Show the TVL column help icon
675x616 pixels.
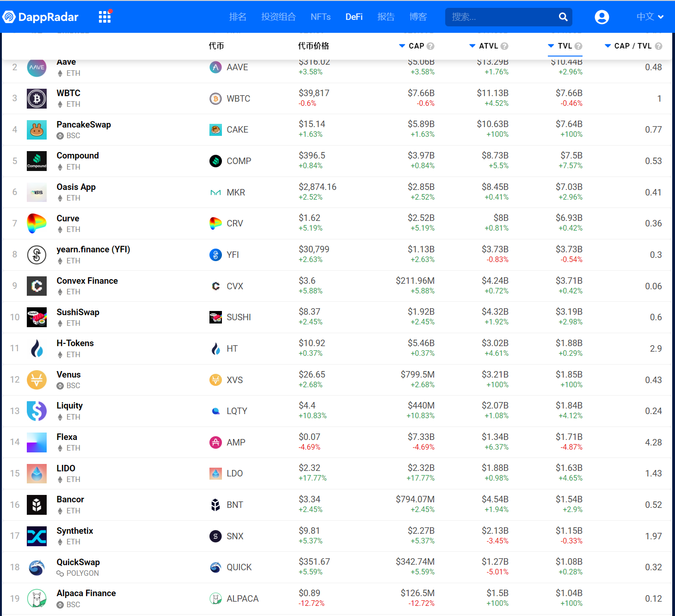tap(578, 46)
